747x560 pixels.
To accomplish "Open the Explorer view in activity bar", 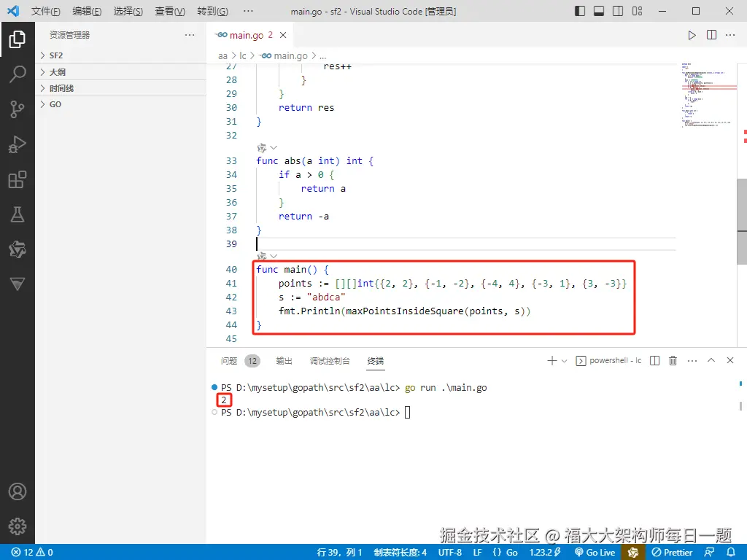I will click(x=18, y=39).
